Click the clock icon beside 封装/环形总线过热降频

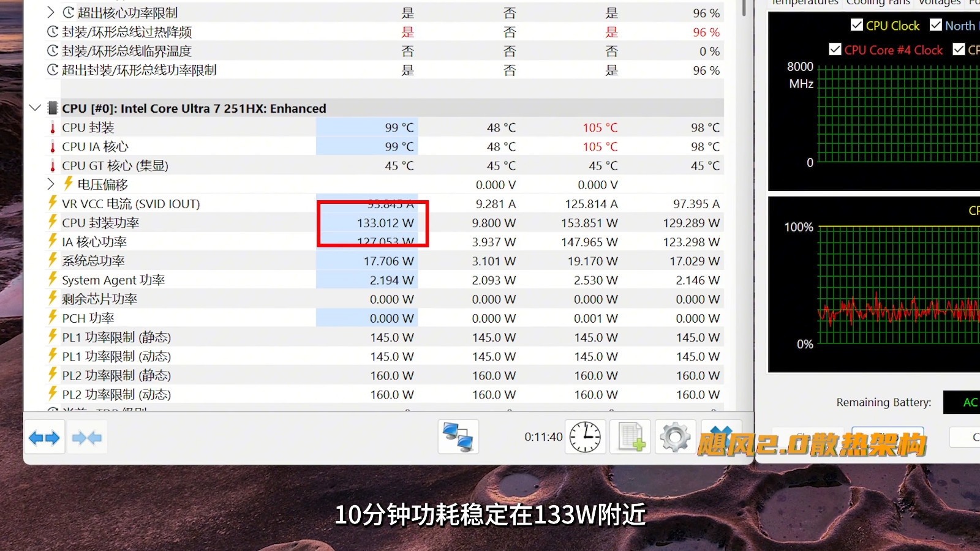[53, 32]
